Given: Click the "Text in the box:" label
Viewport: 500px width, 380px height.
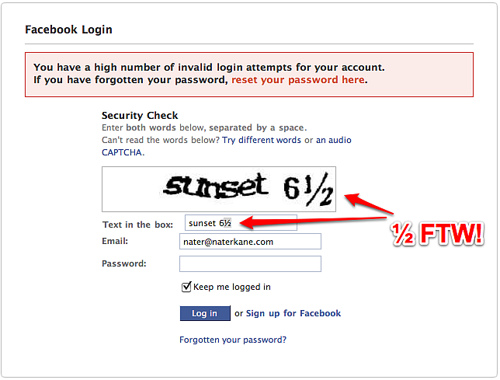Looking at the screenshot, I should tap(138, 225).
